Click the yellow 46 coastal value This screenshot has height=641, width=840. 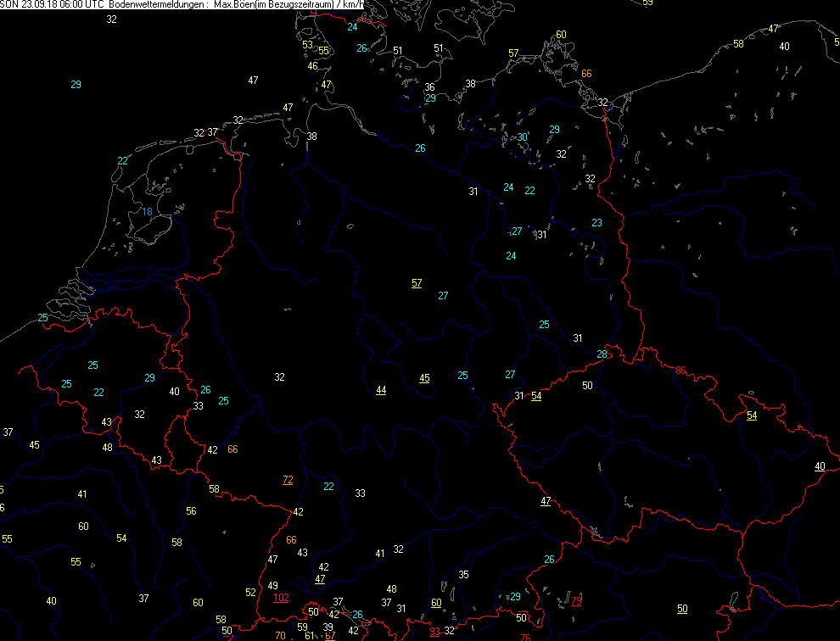coord(312,66)
